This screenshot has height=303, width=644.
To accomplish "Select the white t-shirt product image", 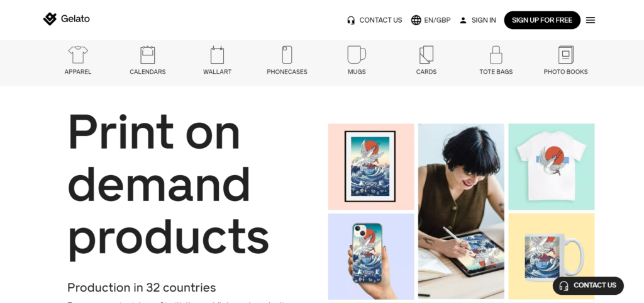I will click(x=551, y=166).
